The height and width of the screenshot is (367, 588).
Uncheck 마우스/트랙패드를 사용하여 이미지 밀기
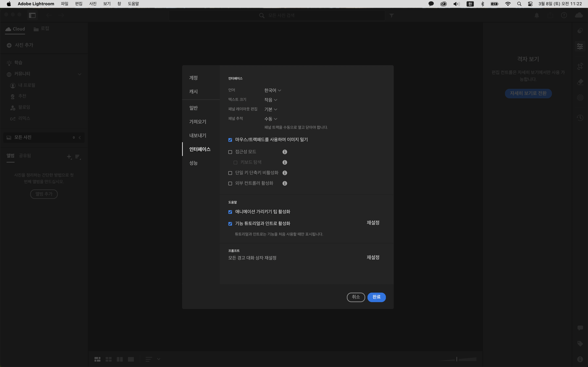[230, 140]
